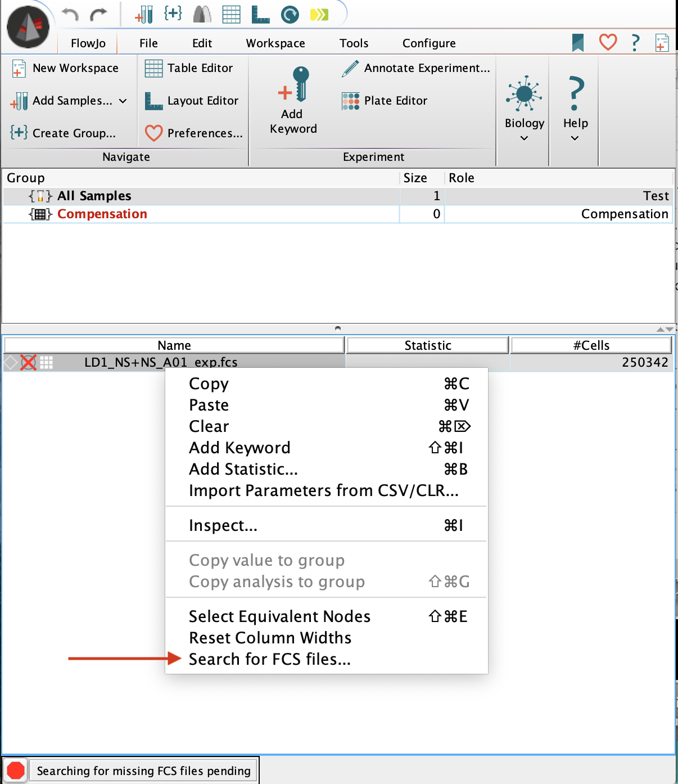Open the FlowJo ribbon tab

(x=88, y=43)
